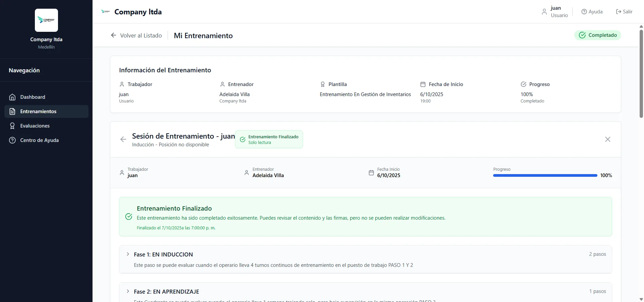Go to Evaluaciones section

[x=46, y=126]
